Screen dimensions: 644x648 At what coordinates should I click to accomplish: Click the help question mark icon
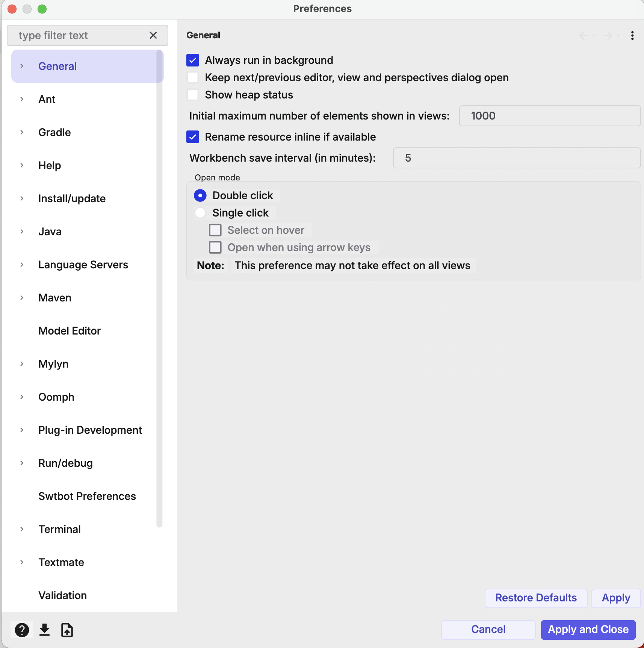[22, 630]
